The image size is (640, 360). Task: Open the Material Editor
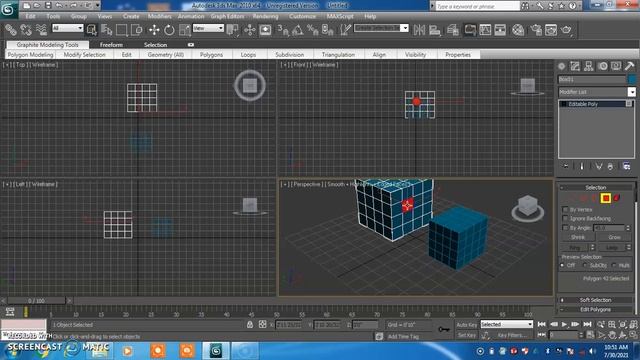[x=518, y=30]
